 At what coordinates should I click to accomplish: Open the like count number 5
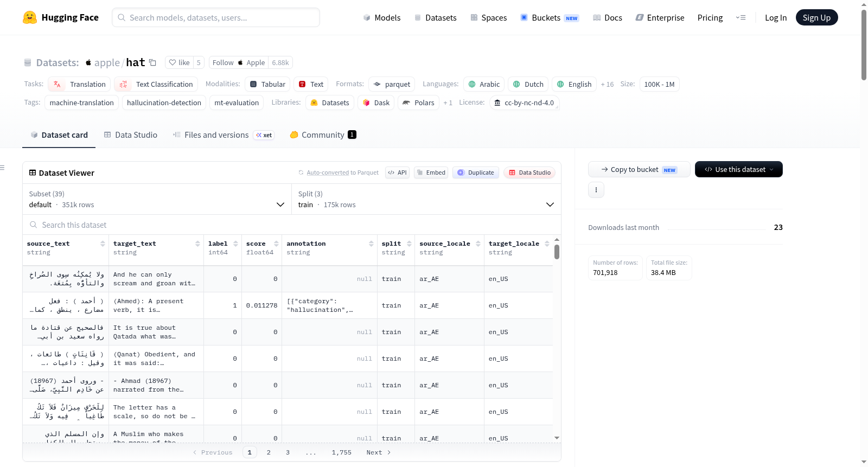[x=199, y=62]
